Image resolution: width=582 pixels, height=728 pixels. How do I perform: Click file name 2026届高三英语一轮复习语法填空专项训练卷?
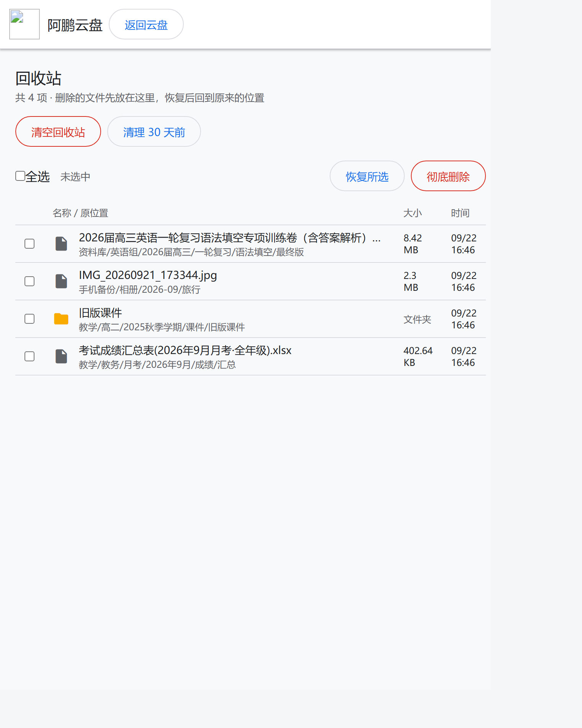[230, 238]
